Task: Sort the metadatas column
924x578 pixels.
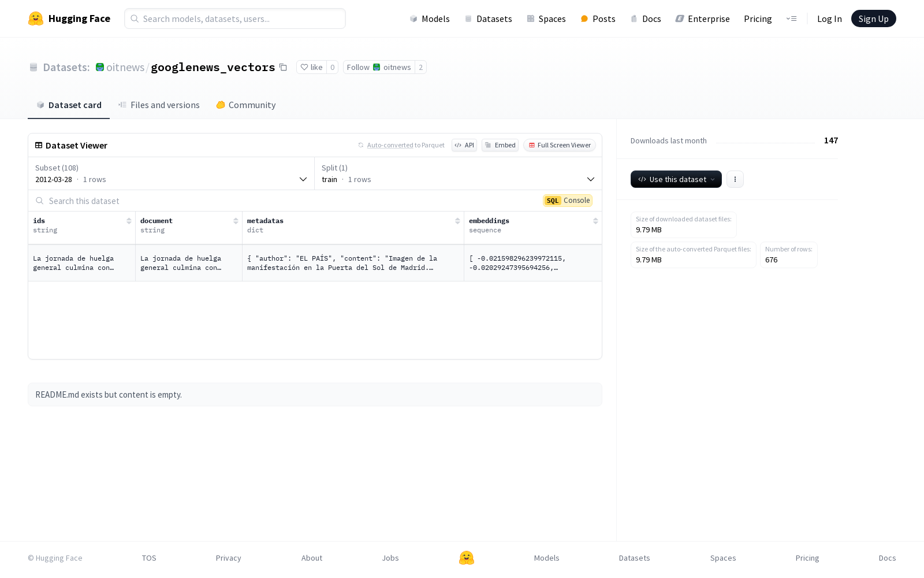Action: click(x=457, y=221)
